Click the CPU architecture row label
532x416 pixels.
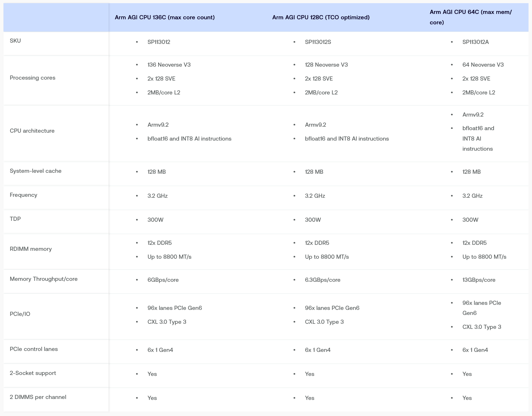click(x=32, y=131)
